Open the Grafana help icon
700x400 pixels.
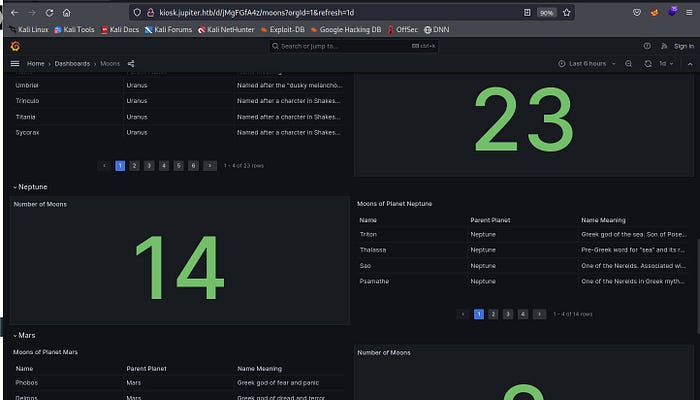click(647, 46)
